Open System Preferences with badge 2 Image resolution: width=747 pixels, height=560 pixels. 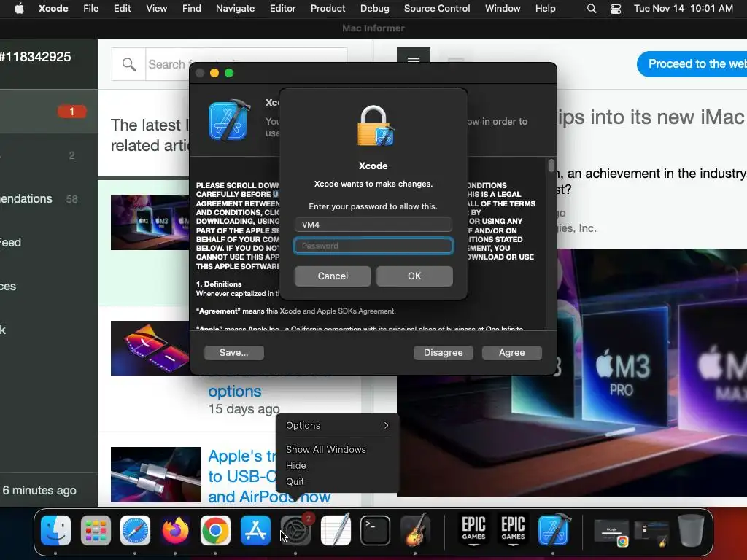295,530
